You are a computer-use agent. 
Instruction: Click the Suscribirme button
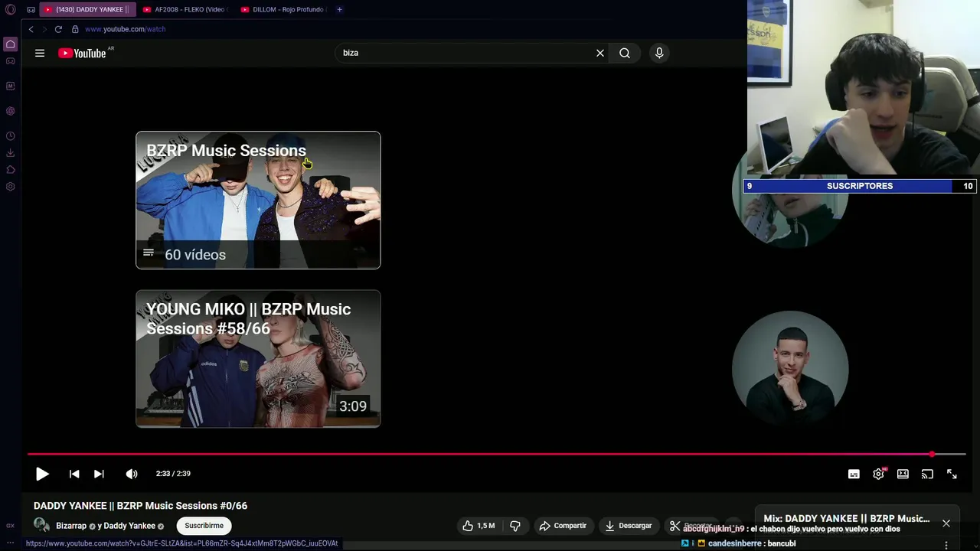point(204,526)
